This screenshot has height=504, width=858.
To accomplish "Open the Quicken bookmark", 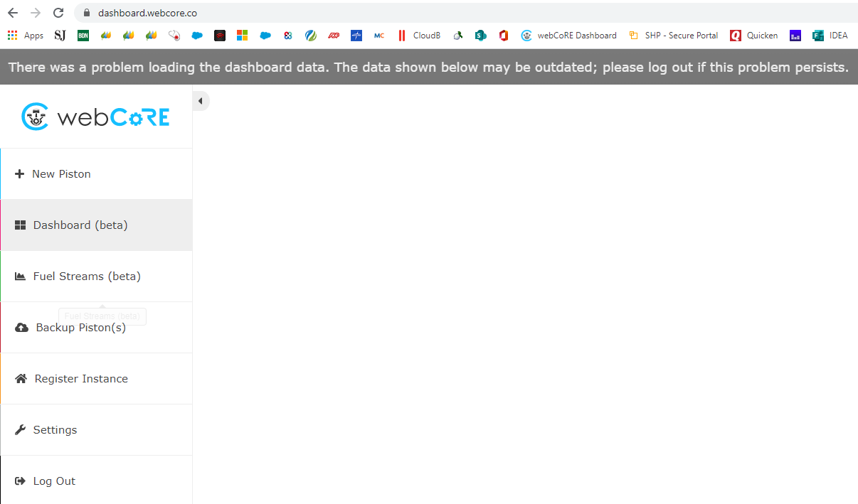I will coord(754,36).
